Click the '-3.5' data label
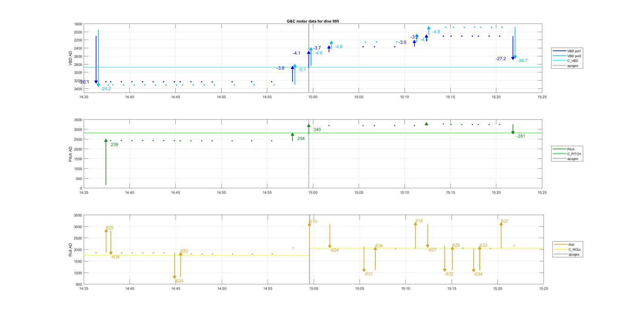The height and width of the screenshot is (319, 644). coord(402,42)
